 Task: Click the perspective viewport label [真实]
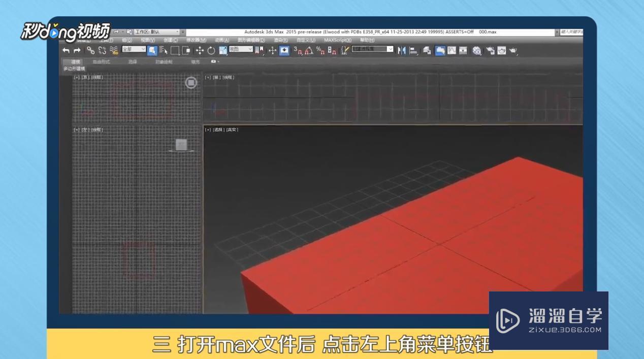pos(233,130)
